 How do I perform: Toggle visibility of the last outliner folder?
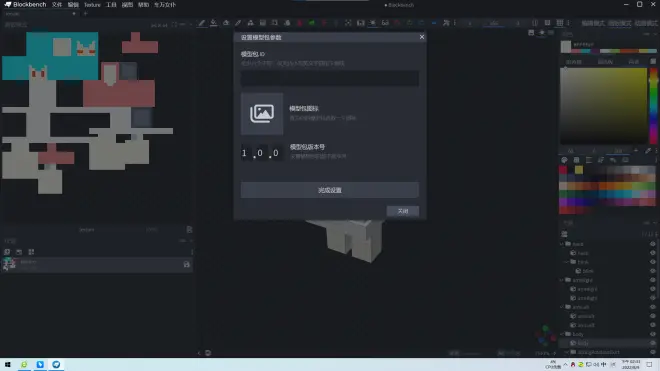[652, 352]
